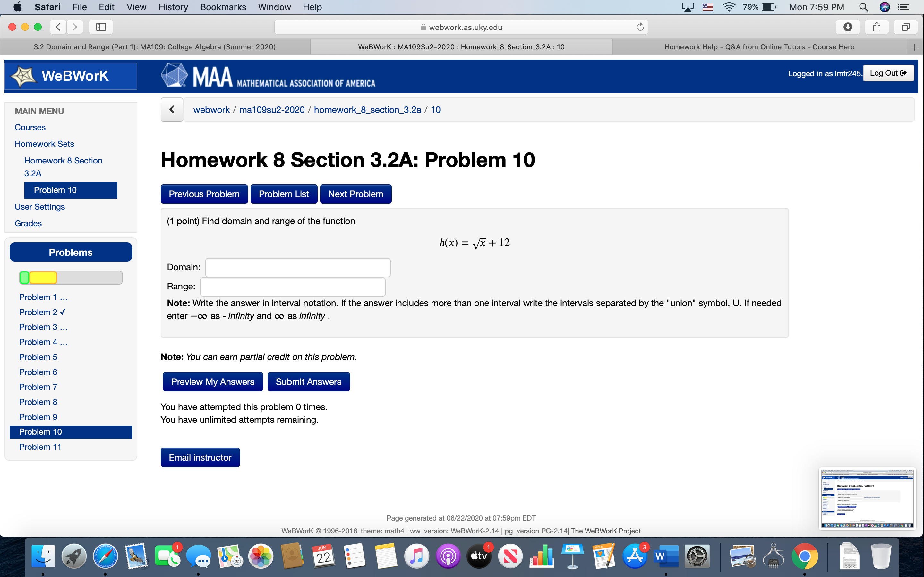Open Grades from the main menu
The width and height of the screenshot is (924, 577).
pos(28,223)
